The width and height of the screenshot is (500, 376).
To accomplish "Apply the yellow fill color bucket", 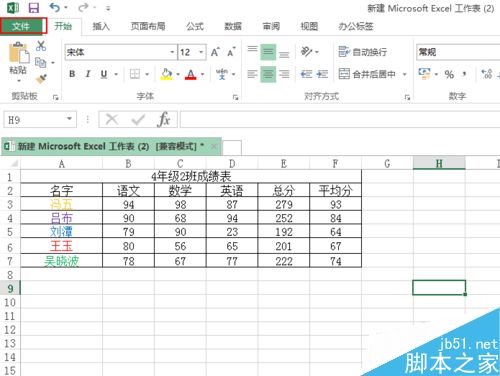I will (166, 74).
